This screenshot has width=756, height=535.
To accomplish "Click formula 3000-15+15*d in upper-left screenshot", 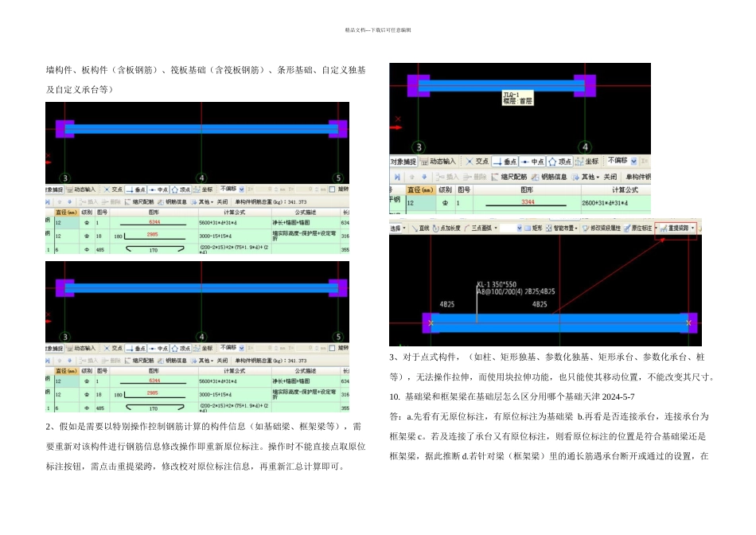I will point(215,236).
